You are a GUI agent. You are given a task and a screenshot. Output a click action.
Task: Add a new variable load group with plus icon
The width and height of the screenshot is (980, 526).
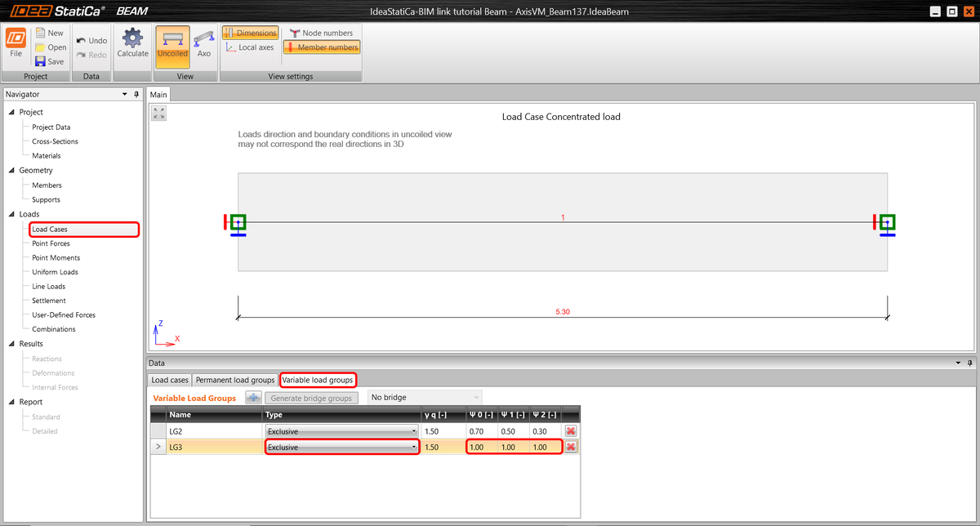point(253,398)
